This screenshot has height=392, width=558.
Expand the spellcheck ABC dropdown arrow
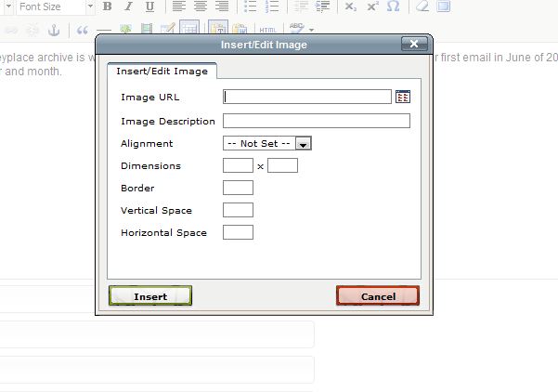(310, 30)
